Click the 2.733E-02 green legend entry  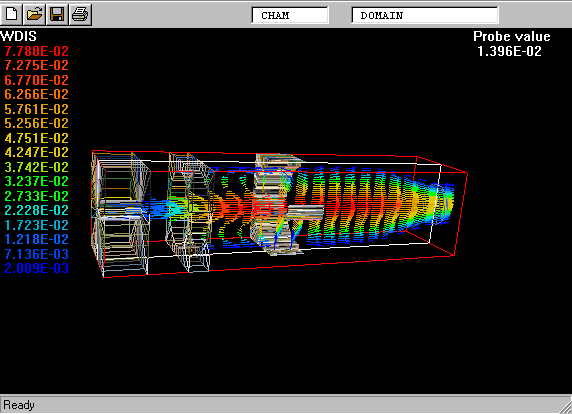click(36, 196)
